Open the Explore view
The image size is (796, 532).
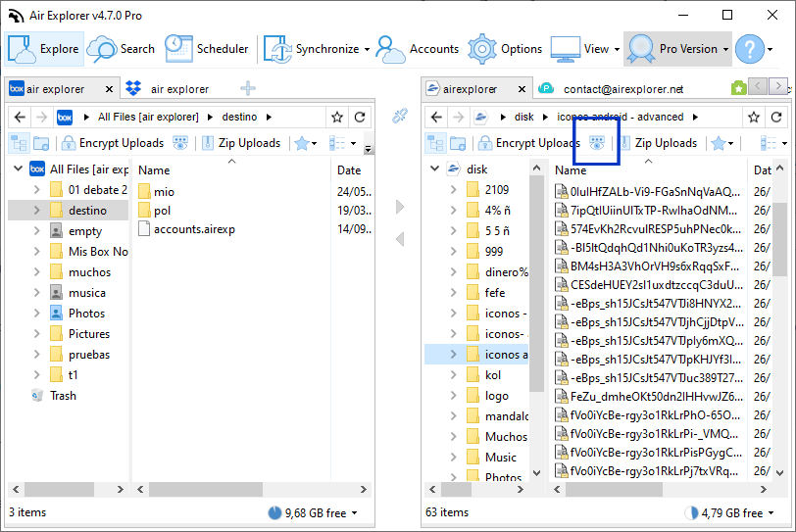coord(44,49)
